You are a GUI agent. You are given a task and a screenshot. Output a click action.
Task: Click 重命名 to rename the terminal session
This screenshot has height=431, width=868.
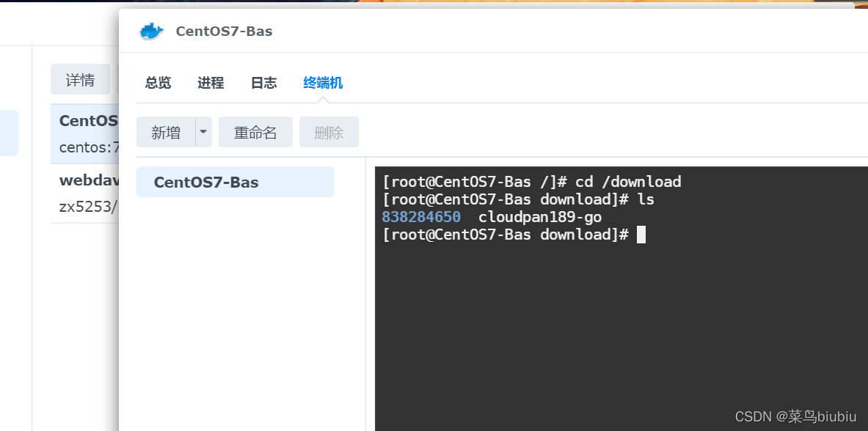(x=255, y=132)
